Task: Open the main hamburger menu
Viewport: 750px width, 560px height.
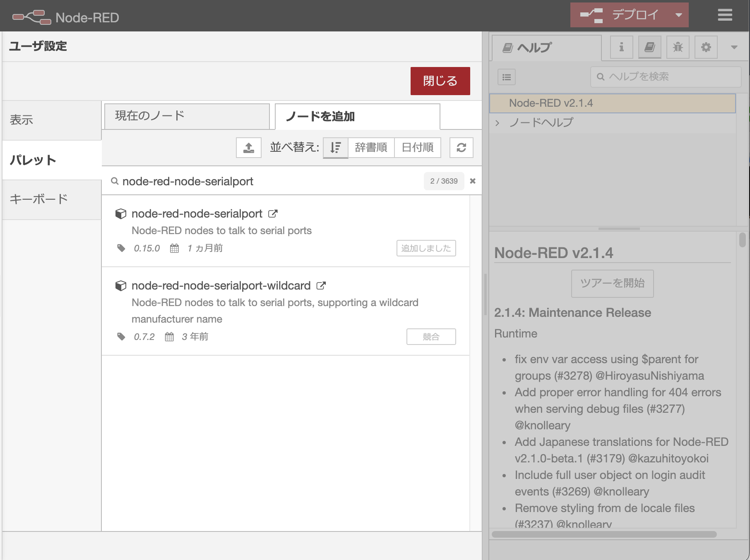Action: (x=725, y=15)
